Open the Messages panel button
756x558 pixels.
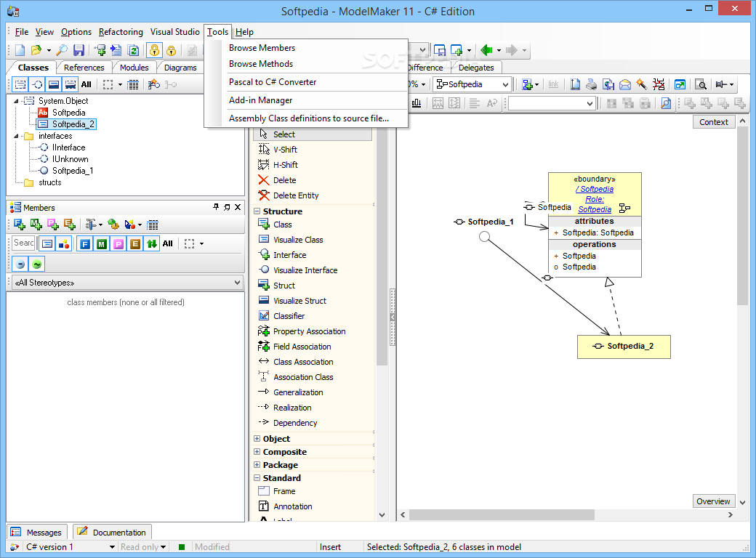[38, 533]
